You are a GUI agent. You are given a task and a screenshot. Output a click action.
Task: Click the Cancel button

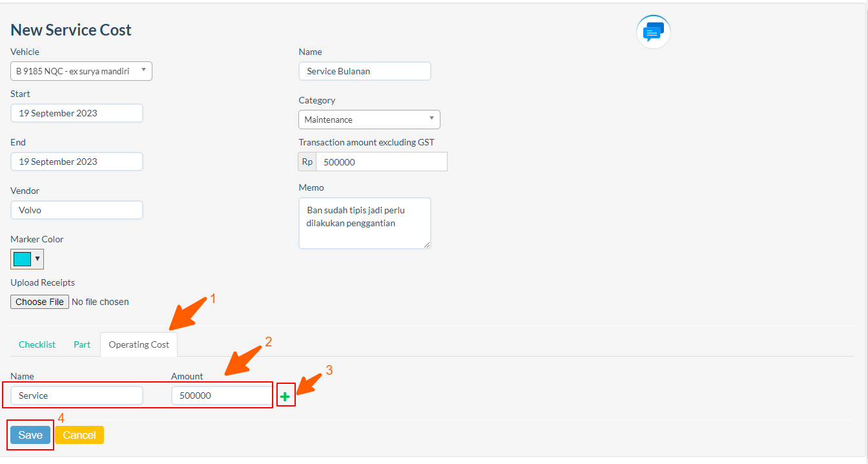(79, 435)
